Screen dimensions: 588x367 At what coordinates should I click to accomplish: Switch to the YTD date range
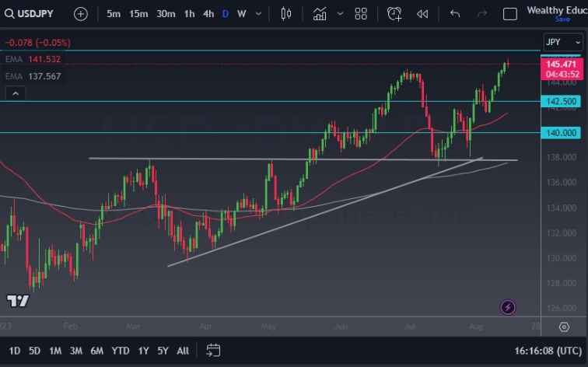coord(121,351)
